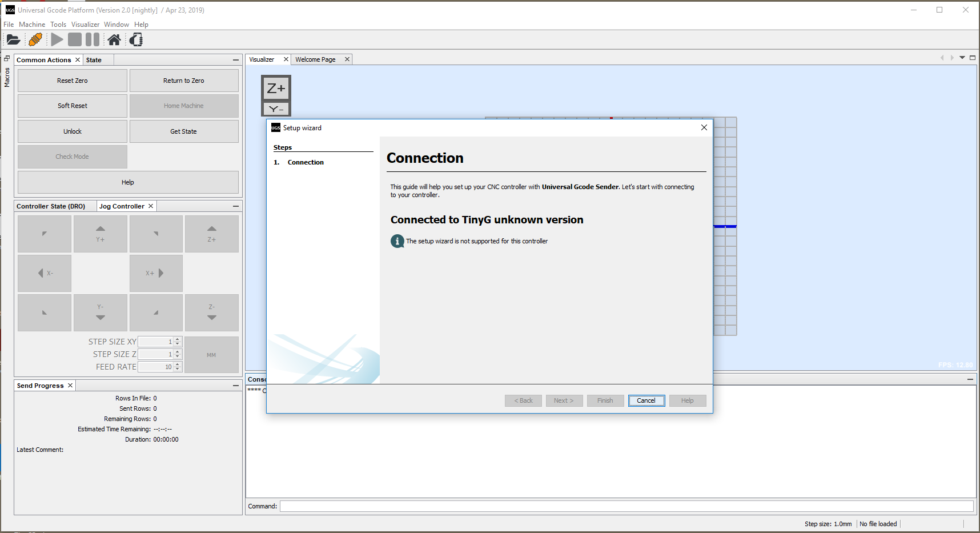Close the Send Progress tab
The height and width of the screenshot is (533, 980).
click(x=70, y=386)
